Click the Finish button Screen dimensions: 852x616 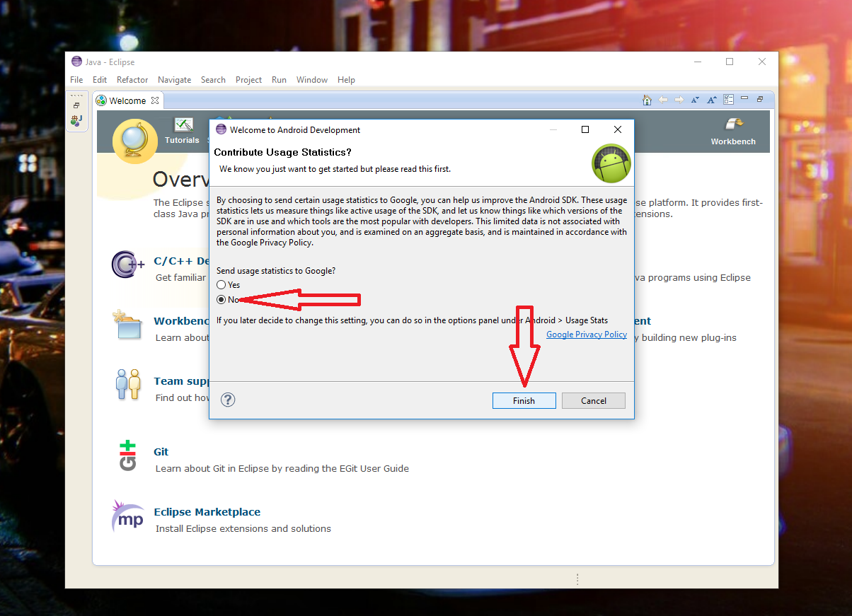pos(524,401)
